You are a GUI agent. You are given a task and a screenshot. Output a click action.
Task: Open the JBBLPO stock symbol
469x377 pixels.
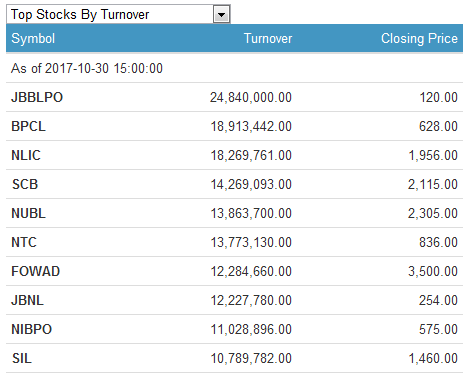click(x=37, y=97)
